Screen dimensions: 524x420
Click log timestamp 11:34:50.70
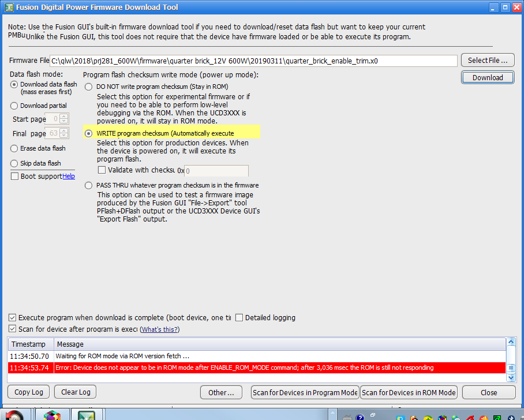pyautogui.click(x=29, y=356)
